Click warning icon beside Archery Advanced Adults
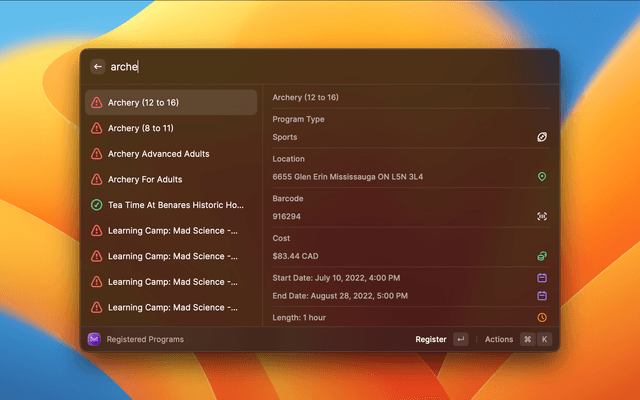Viewport: 640px width, 400px height. point(96,154)
